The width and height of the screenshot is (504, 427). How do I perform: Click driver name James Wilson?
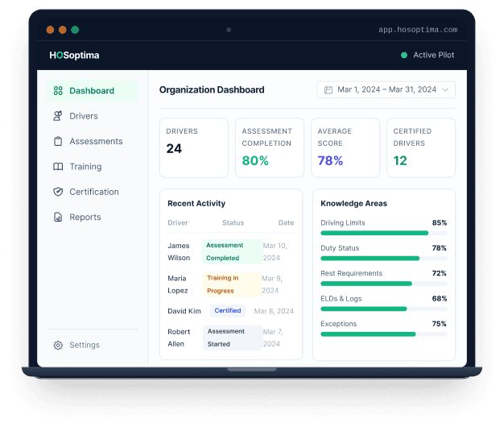pyautogui.click(x=179, y=251)
